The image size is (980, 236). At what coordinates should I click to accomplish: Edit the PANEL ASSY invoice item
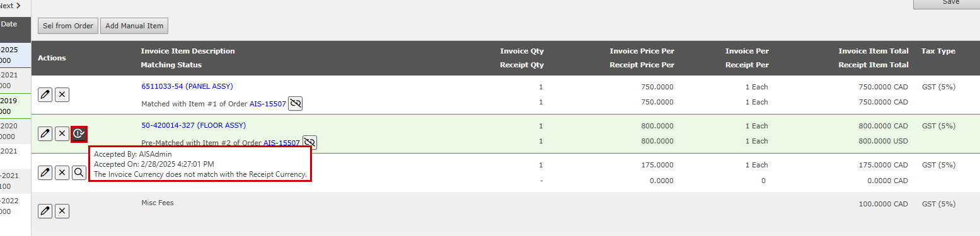[x=45, y=94]
